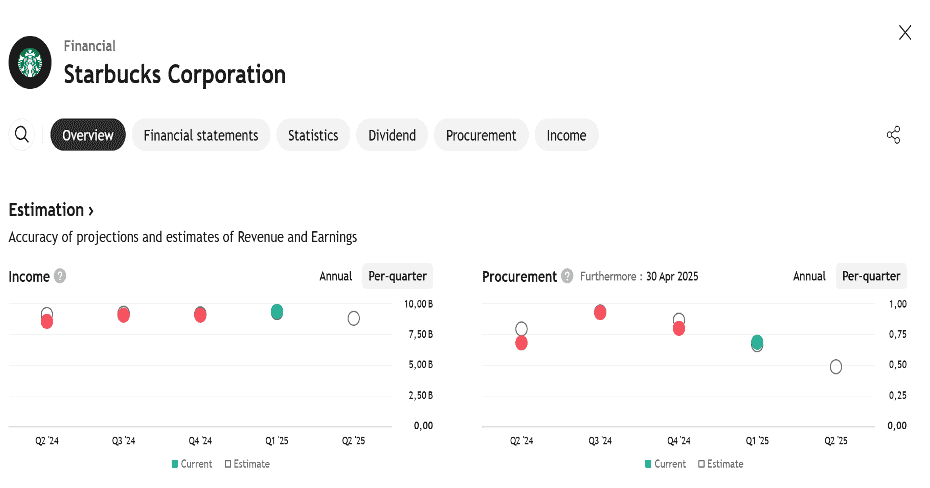Select Annual in the Procurement chart
The image size is (930, 488).
click(x=809, y=276)
